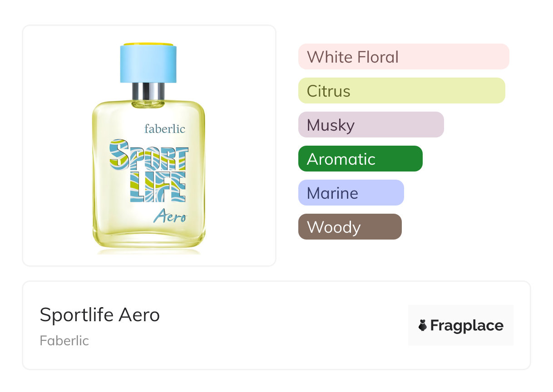Click the word SPORT on the bottle

(x=148, y=154)
